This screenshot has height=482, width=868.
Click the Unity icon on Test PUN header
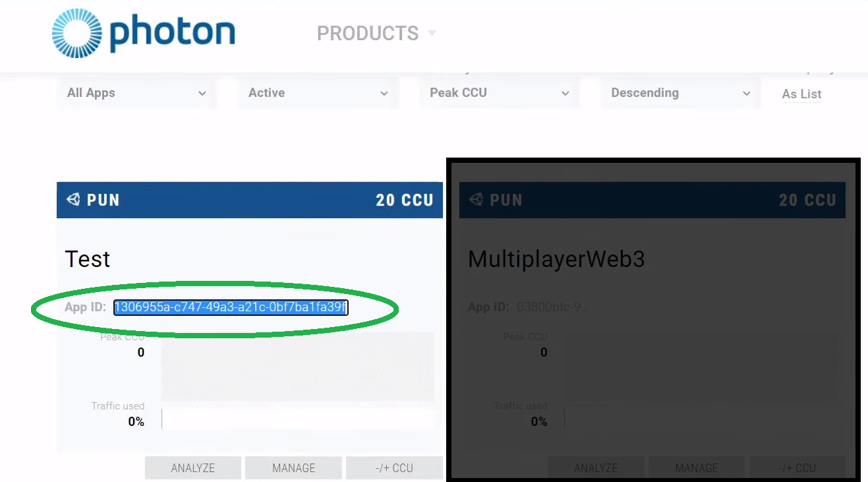coord(73,200)
